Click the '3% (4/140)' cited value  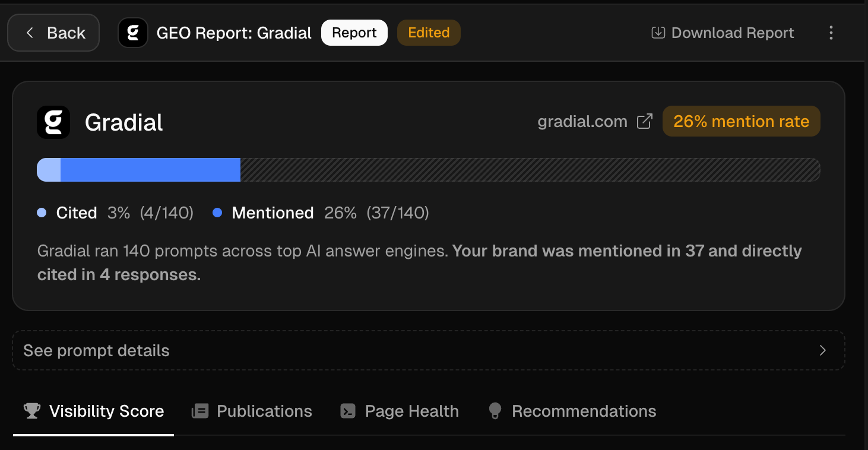pyautogui.click(x=150, y=213)
